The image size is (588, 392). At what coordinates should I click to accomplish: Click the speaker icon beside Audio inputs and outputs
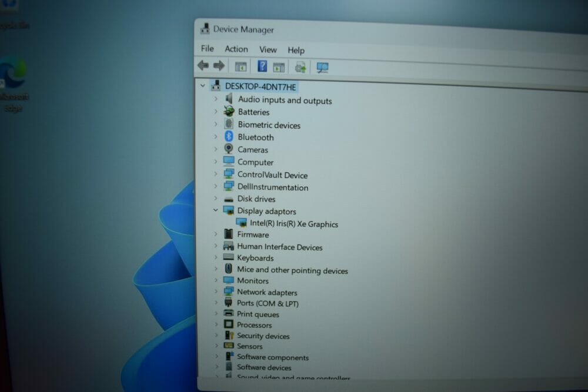(229, 99)
